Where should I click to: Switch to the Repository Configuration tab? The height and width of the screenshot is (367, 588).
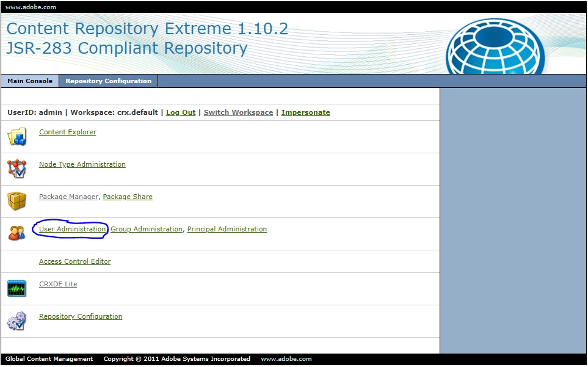point(108,81)
